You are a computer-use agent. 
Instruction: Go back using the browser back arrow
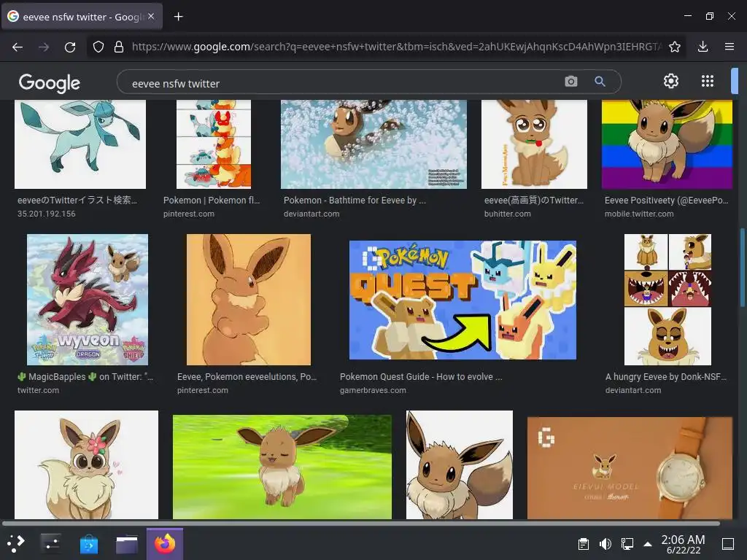18,47
